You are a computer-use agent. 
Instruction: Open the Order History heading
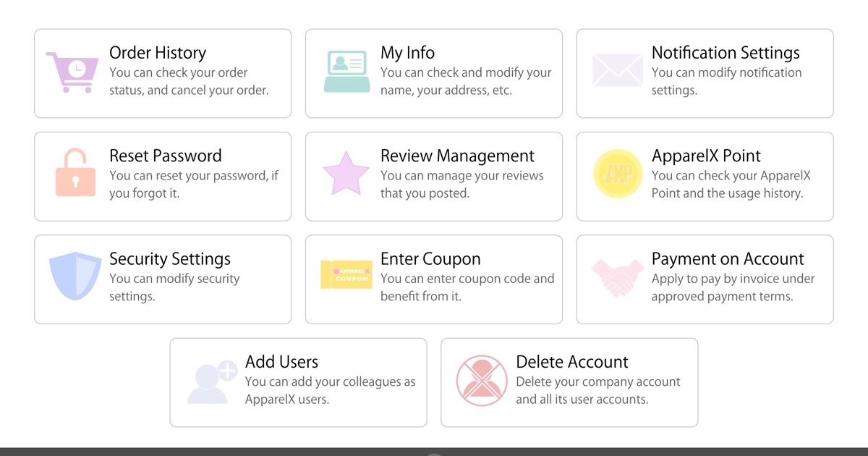(x=158, y=53)
